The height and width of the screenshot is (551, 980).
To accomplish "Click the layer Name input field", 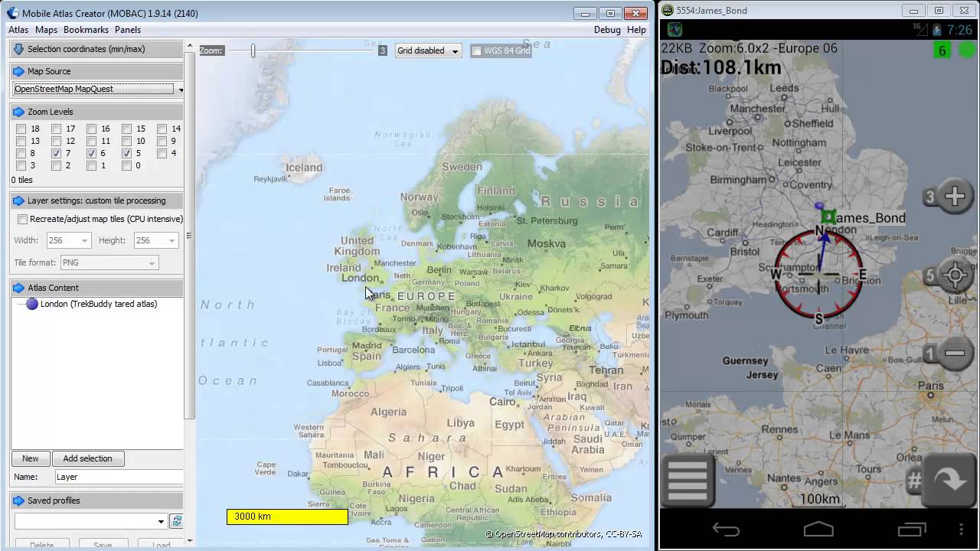I will coord(119,477).
